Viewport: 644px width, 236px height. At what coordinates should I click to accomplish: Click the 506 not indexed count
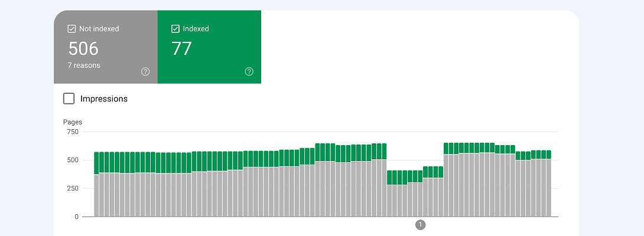click(83, 48)
